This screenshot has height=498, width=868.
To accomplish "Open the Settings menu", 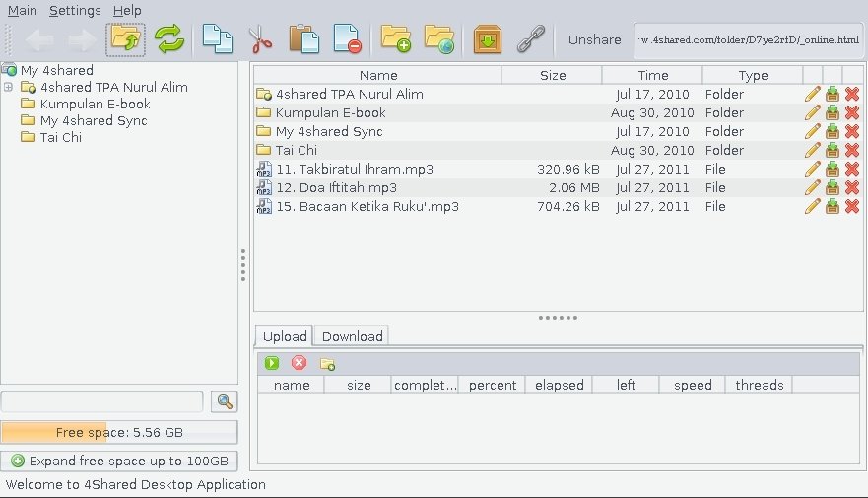I will [x=75, y=11].
